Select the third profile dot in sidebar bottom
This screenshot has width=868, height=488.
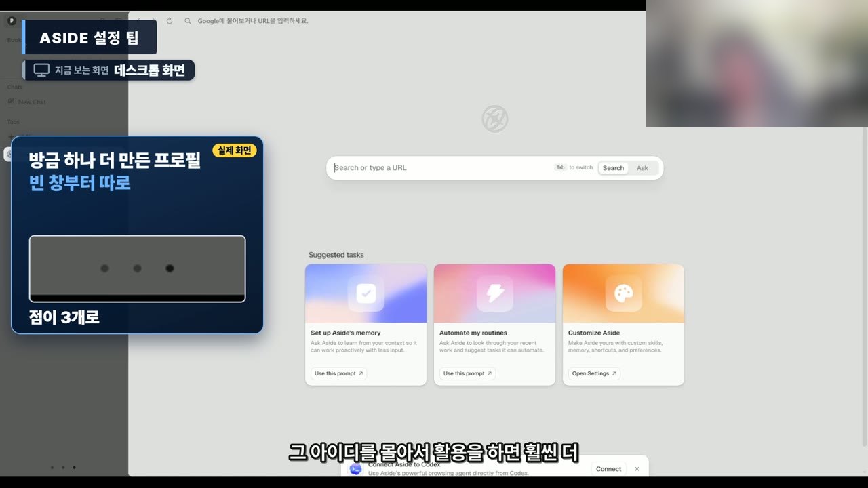coord(74,468)
